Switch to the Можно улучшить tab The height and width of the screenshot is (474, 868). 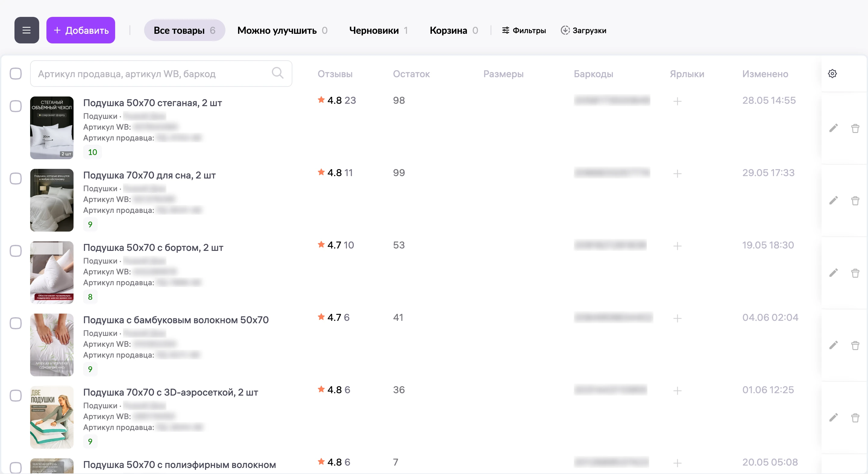point(282,30)
